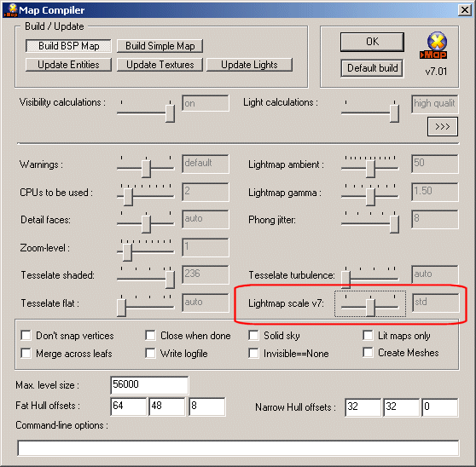Click the Lightmap ambient slider handle

370,169
